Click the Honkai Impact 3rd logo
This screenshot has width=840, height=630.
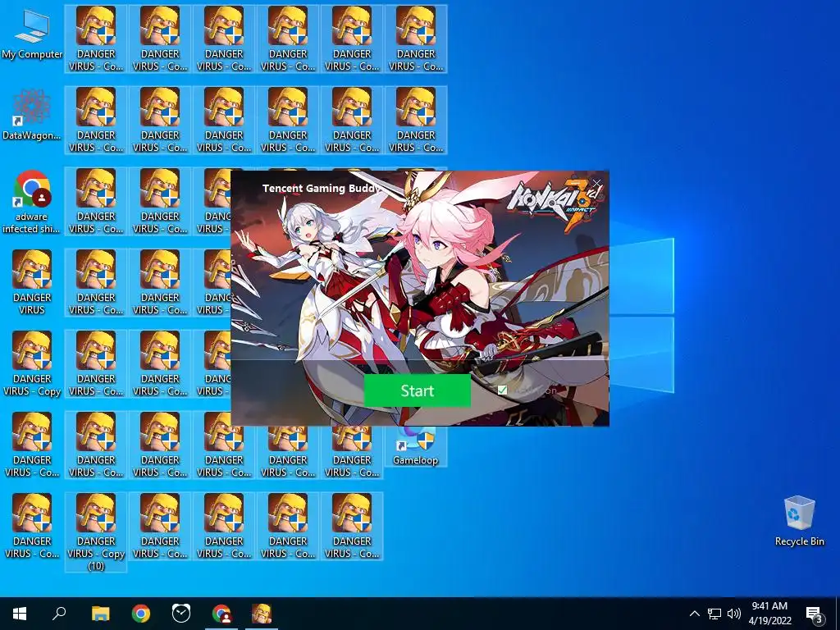coord(555,204)
